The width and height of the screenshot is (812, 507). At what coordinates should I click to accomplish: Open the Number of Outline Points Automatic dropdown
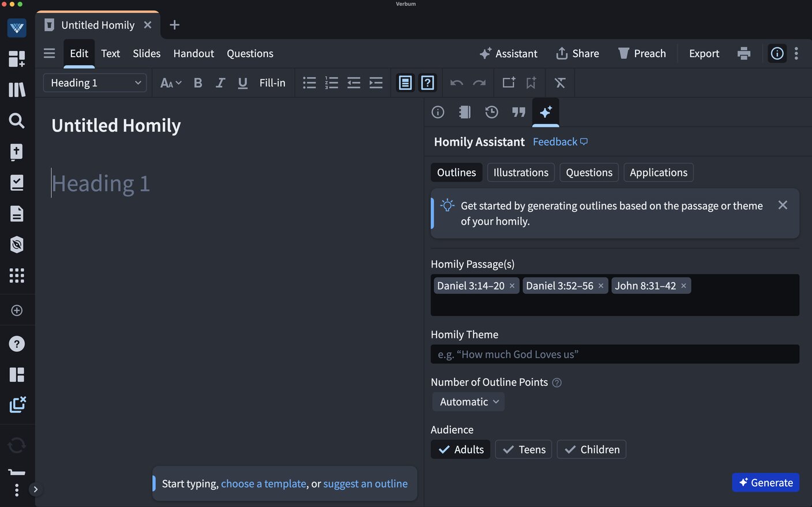pos(468,401)
